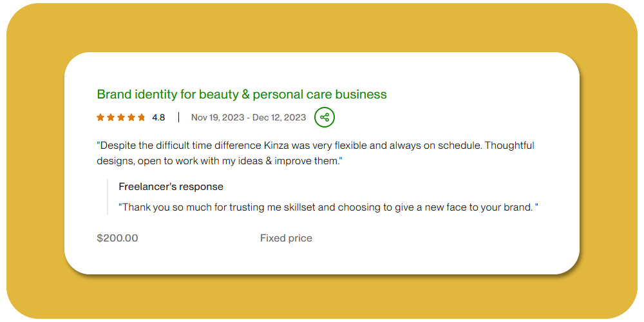The width and height of the screenshot is (644, 322).
Task: Click the 4.8 rating score
Action: 158,117
